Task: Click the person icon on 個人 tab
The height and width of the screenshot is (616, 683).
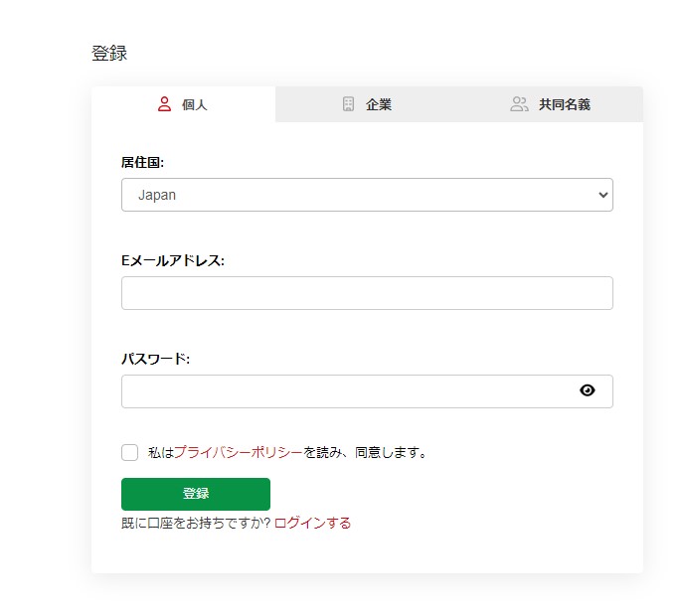Action: pyautogui.click(x=165, y=103)
